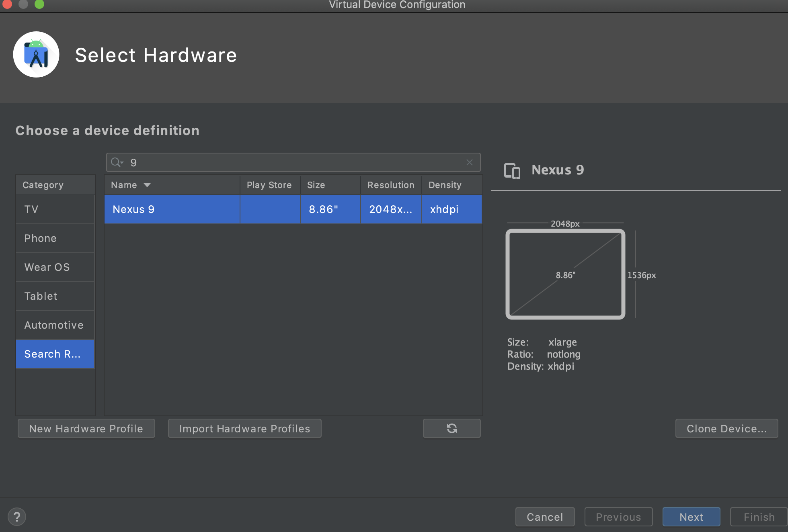
Task: Click the Play Store column header
Action: [269, 185]
